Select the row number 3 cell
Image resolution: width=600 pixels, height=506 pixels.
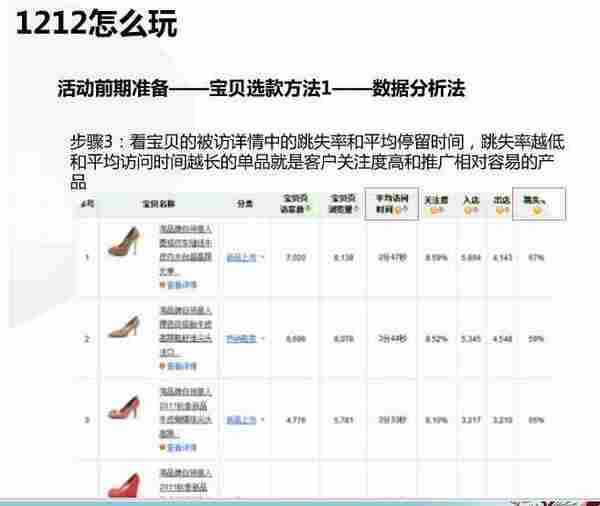pyautogui.click(x=87, y=420)
